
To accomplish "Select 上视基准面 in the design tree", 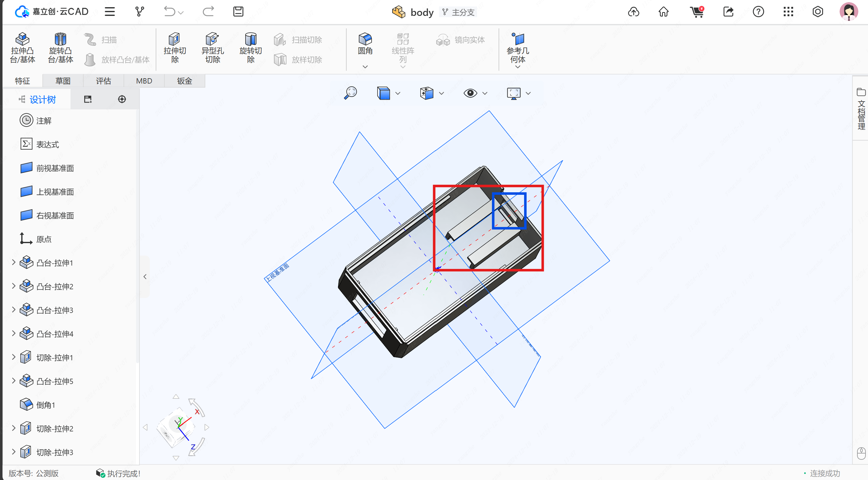I will [x=55, y=192].
